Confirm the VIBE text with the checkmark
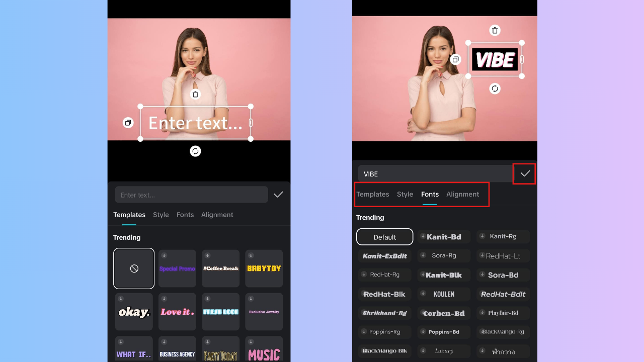Viewport: 644px width, 362px height. click(x=524, y=173)
